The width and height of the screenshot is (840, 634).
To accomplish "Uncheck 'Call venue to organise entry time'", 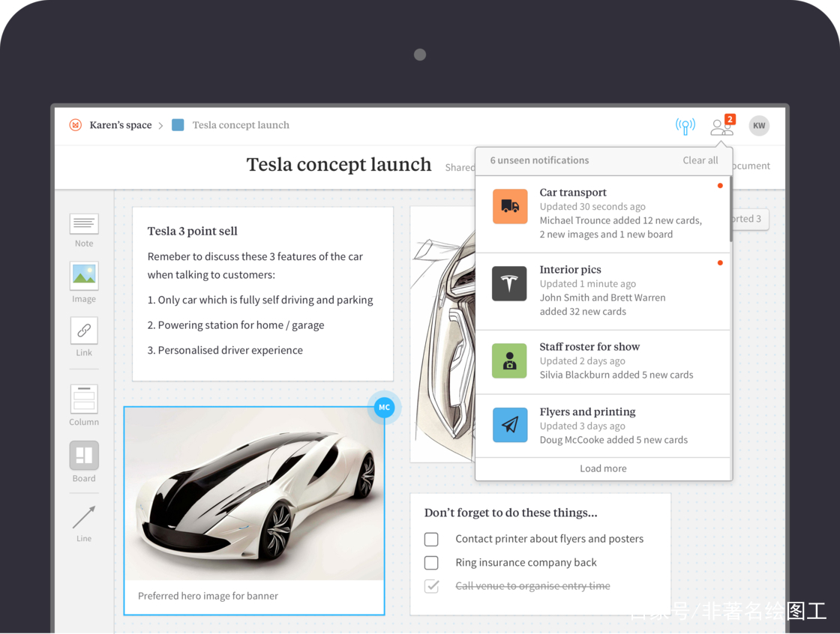I will click(x=431, y=586).
